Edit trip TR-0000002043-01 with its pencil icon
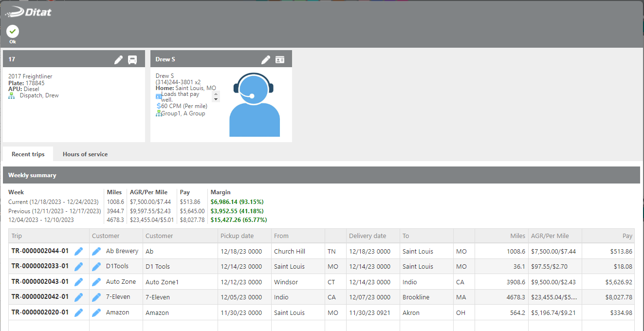This screenshot has width=644, height=331. 78,282
